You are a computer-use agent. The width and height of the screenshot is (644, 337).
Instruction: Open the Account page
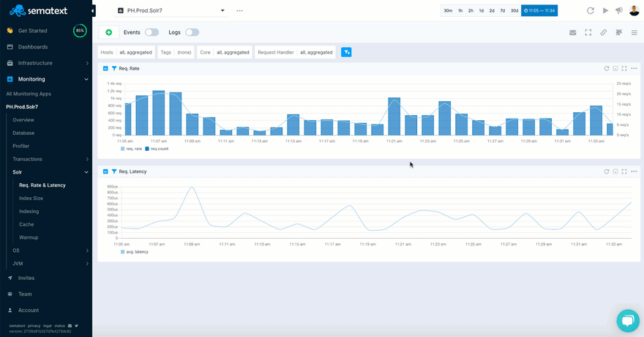point(29,311)
